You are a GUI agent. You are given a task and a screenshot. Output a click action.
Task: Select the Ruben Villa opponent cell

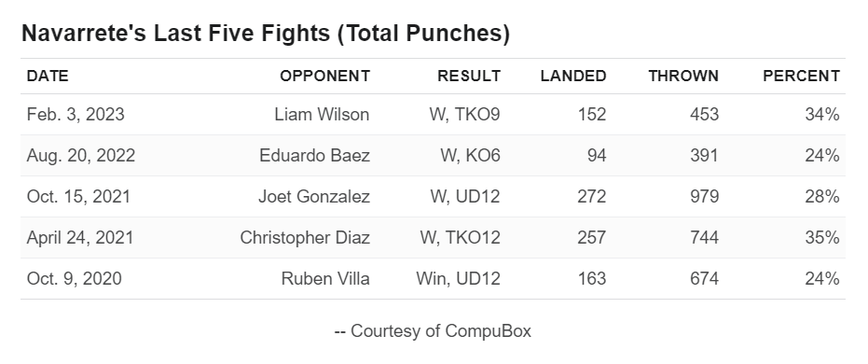(x=325, y=279)
